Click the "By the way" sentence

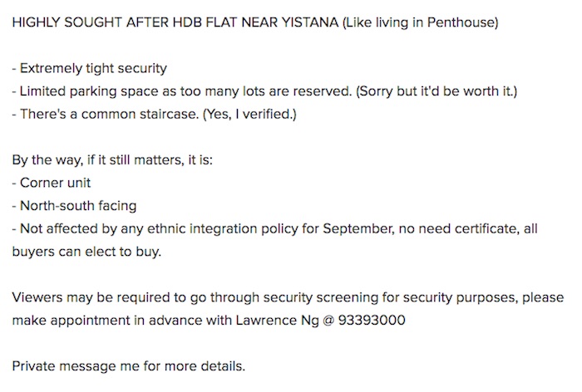pyautogui.click(x=112, y=159)
